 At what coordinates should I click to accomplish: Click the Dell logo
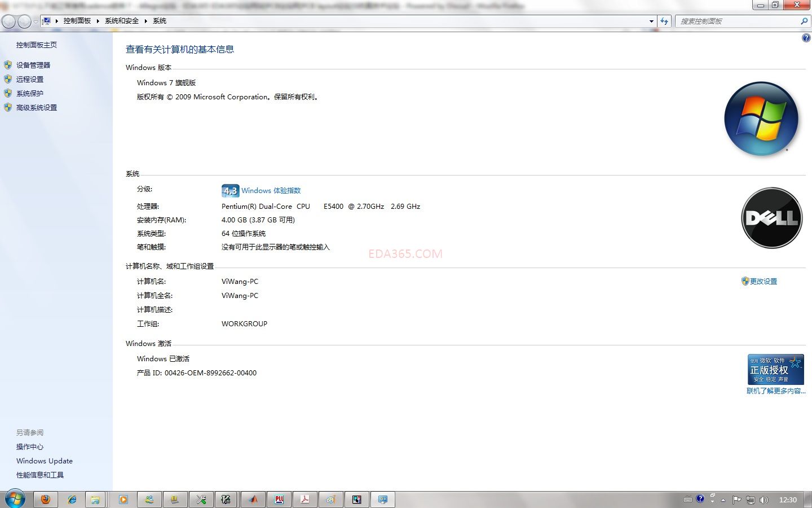[x=772, y=218]
